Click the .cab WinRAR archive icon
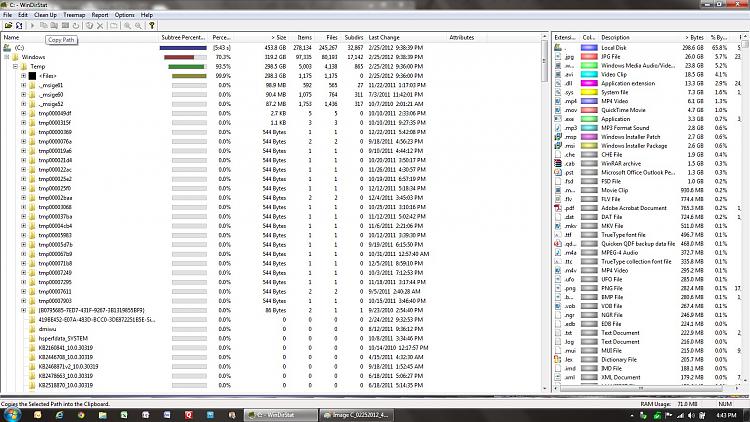The width and height of the screenshot is (750, 422). pyautogui.click(x=558, y=164)
